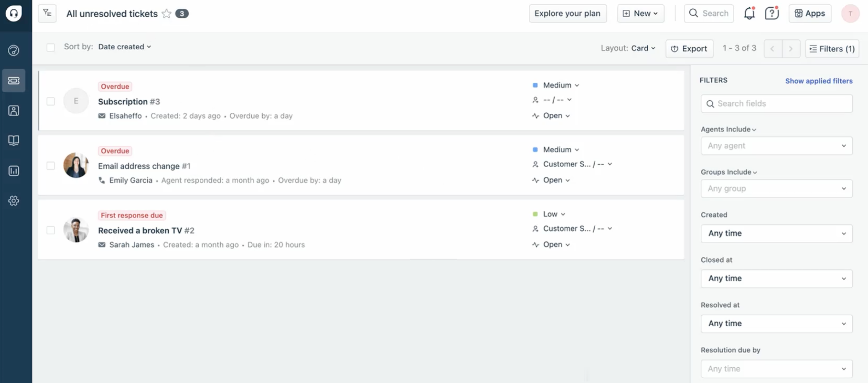Select the Tickets icon in the sidebar
Image resolution: width=868 pixels, height=383 pixels.
pos(14,80)
